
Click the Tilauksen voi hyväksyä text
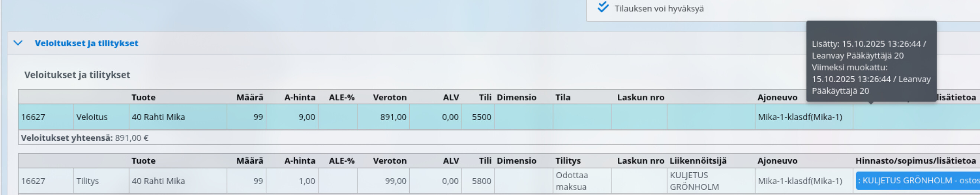(x=659, y=9)
